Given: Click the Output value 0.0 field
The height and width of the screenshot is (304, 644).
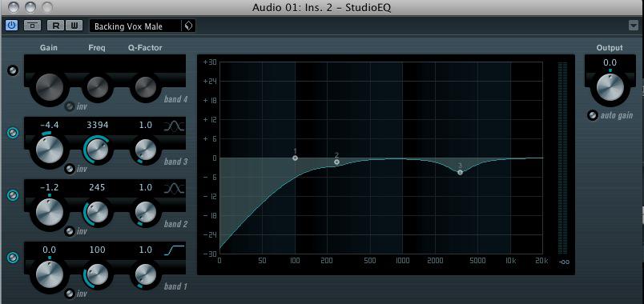Looking at the screenshot, I should pyautogui.click(x=610, y=62).
